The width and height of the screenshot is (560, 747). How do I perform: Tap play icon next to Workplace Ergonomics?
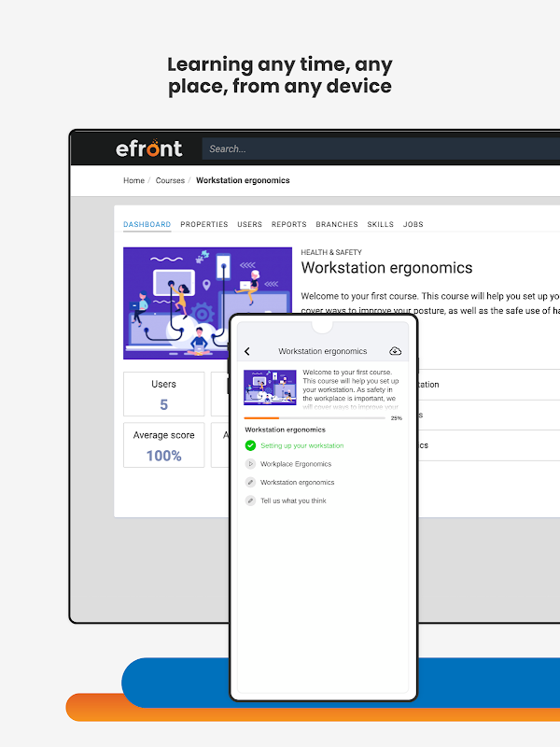(x=250, y=463)
